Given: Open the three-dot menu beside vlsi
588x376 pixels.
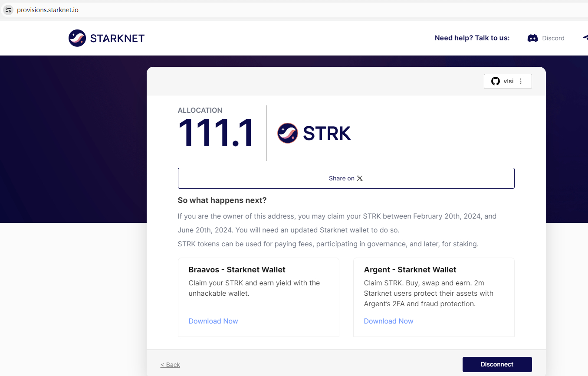Looking at the screenshot, I should coord(521,81).
